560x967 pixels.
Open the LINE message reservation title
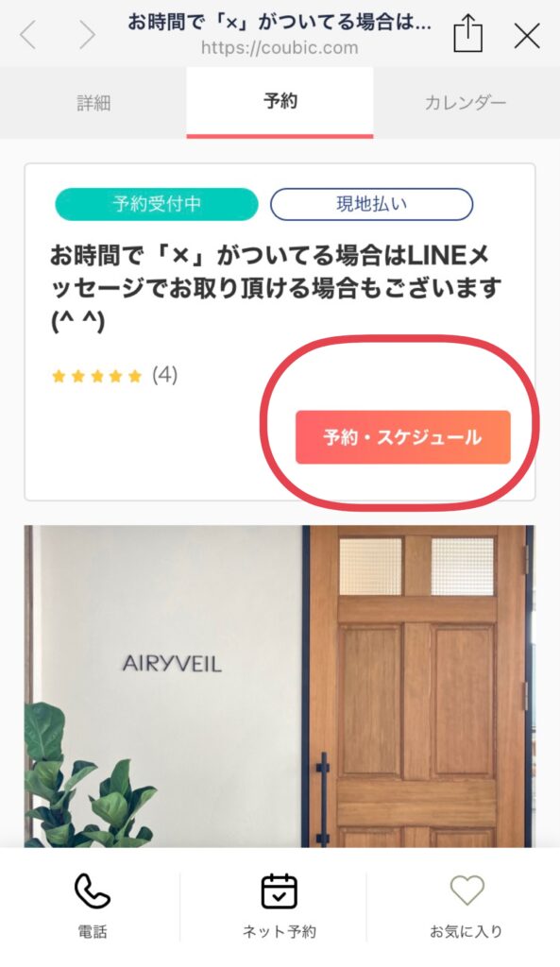point(276,287)
